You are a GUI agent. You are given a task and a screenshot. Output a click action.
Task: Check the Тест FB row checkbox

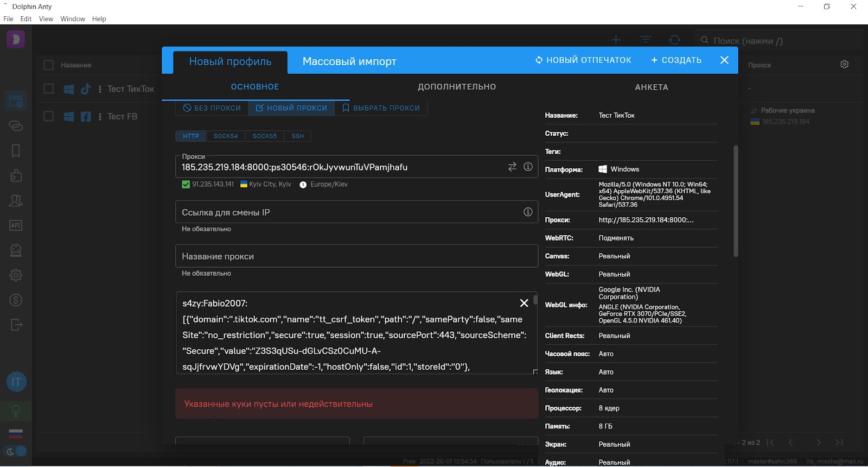48,116
